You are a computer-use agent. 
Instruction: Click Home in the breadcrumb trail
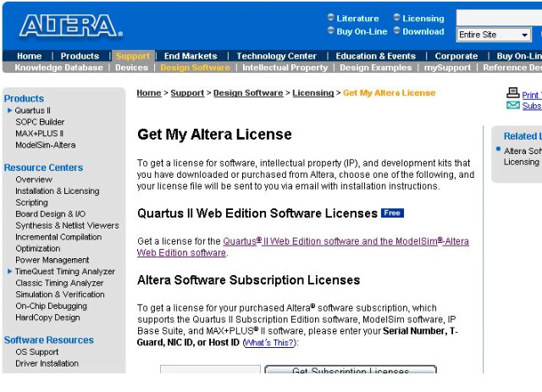[149, 93]
